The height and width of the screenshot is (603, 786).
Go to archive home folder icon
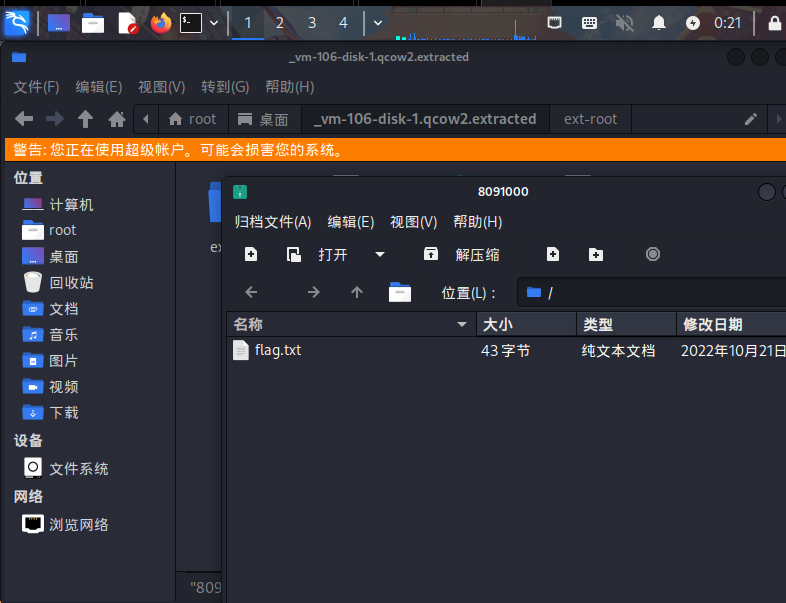pyautogui.click(x=400, y=292)
